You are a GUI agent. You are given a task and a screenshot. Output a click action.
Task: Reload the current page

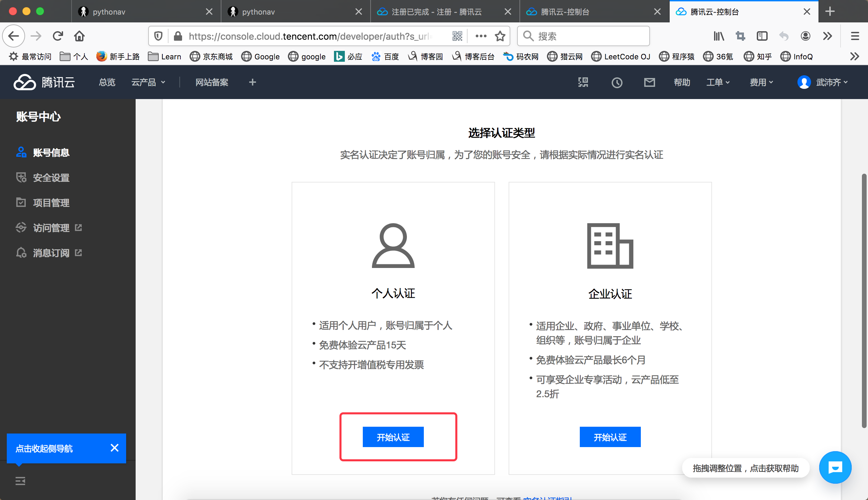pyautogui.click(x=58, y=36)
